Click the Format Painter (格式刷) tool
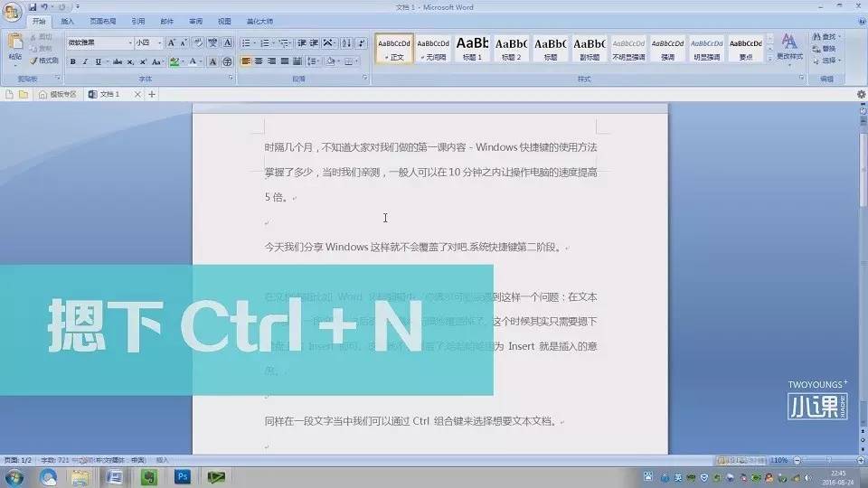The height and width of the screenshot is (488, 868). (43, 61)
